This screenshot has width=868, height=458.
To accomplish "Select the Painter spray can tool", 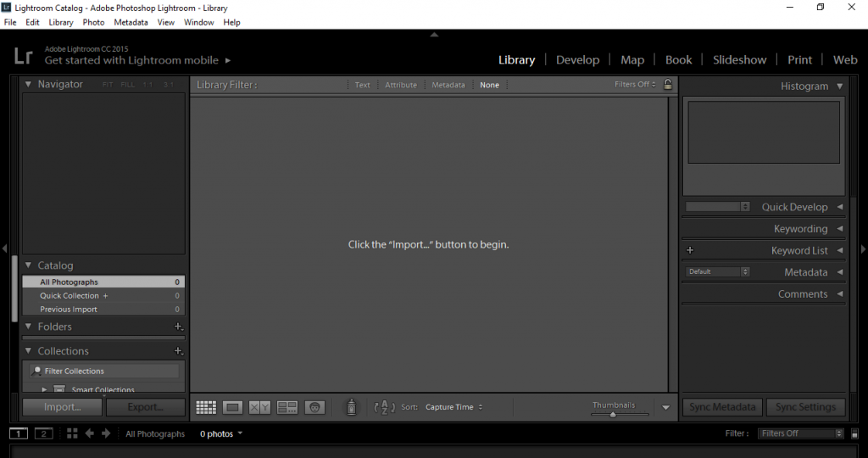I will pos(351,407).
